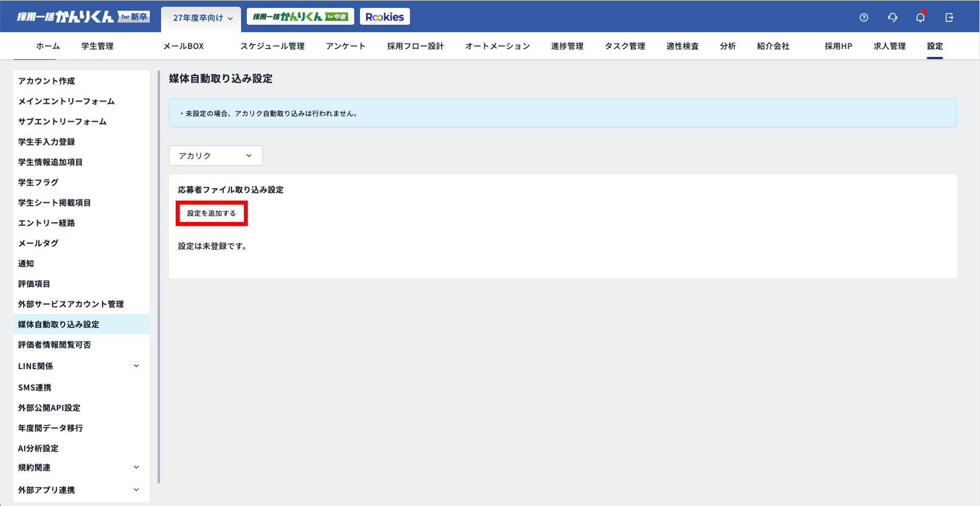Open AI分析設定 in the sidebar
The image size is (980, 506).
coord(38,449)
